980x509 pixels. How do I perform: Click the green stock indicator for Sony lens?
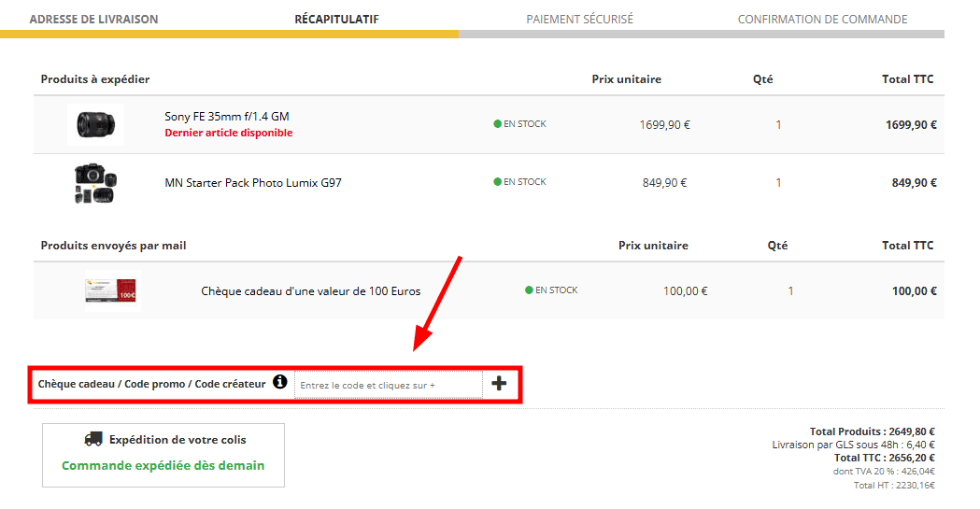pos(498,124)
